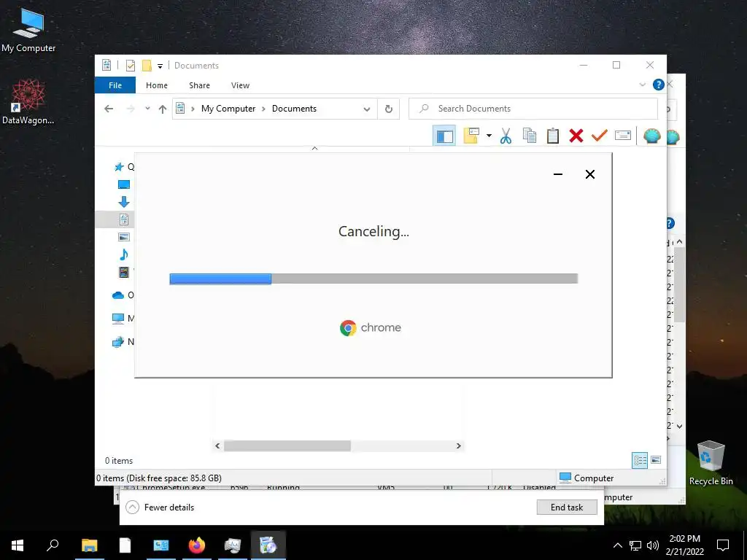Click the Copy toolbar icon

point(530,136)
